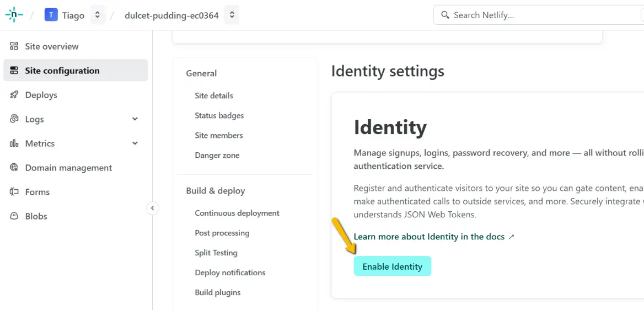Click the dulcet-pudding-ec0364 site name
Viewport: 644px width, 310px height.
pyautogui.click(x=171, y=15)
